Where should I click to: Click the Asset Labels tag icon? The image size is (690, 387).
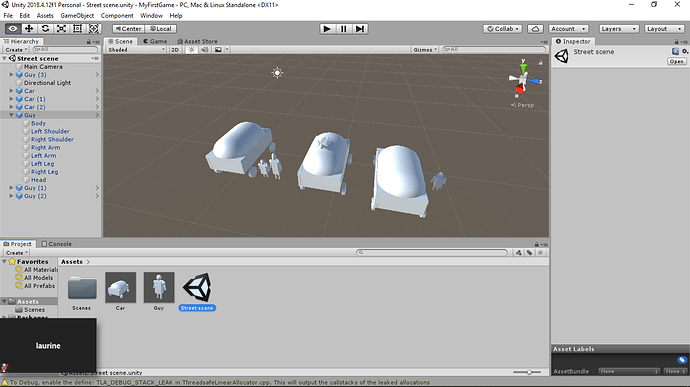click(x=682, y=360)
